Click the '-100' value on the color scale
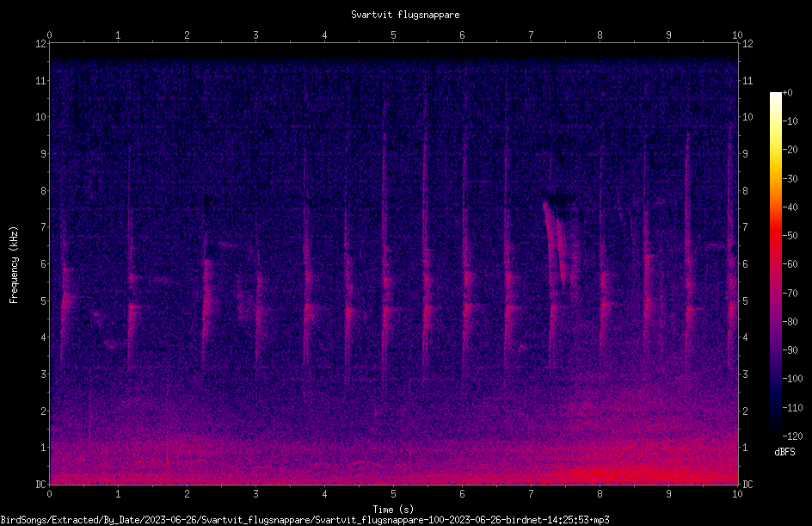Image resolution: width=812 pixels, height=526 pixels. 792,379
